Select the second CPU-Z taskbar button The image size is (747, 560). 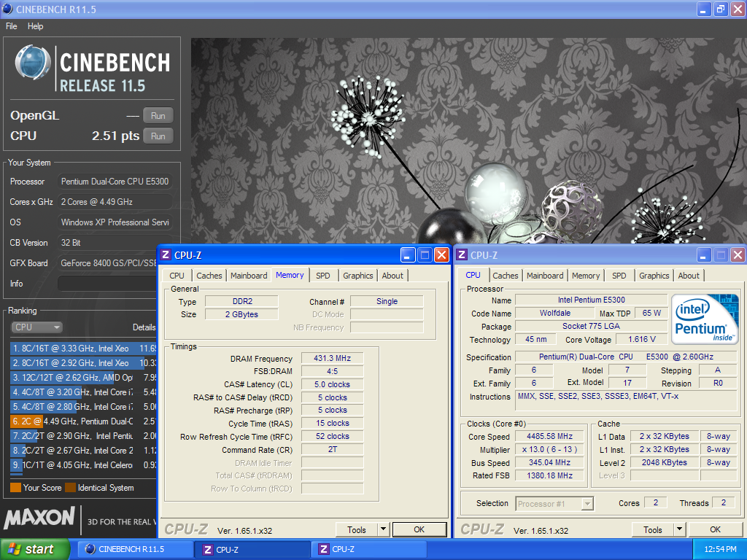(x=368, y=550)
